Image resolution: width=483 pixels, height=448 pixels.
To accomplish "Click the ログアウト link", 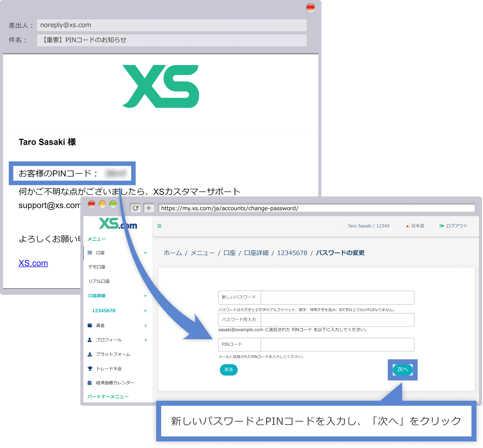I will point(457,226).
